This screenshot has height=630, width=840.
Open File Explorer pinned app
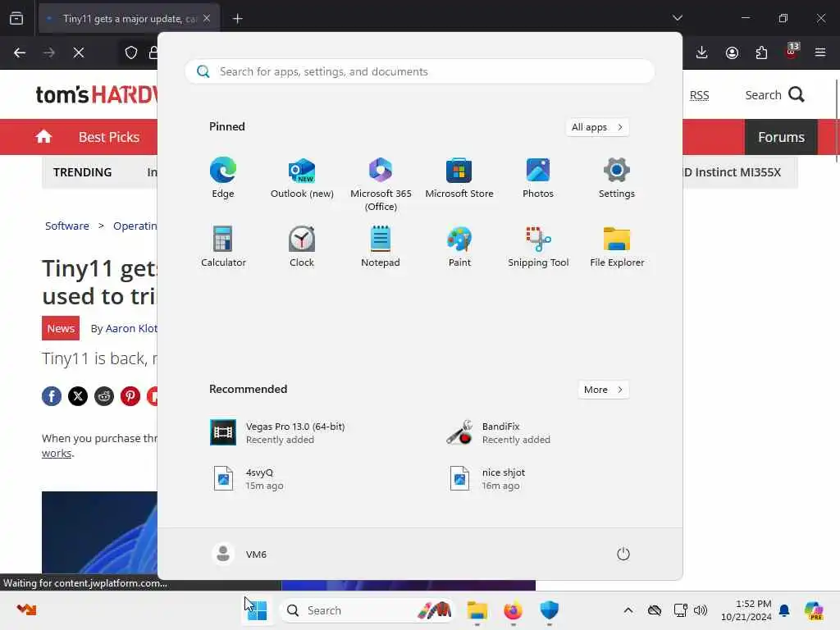tap(617, 246)
